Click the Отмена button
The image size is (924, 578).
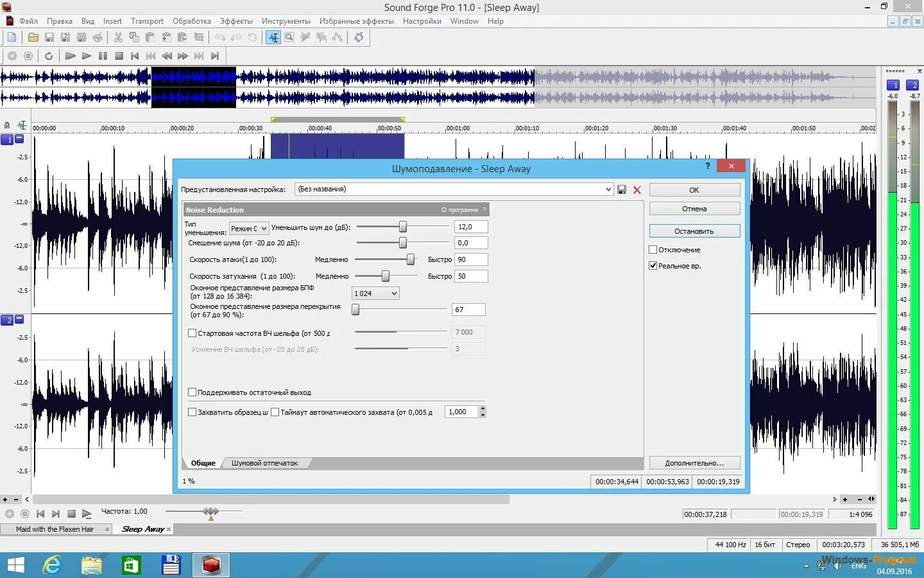click(694, 209)
